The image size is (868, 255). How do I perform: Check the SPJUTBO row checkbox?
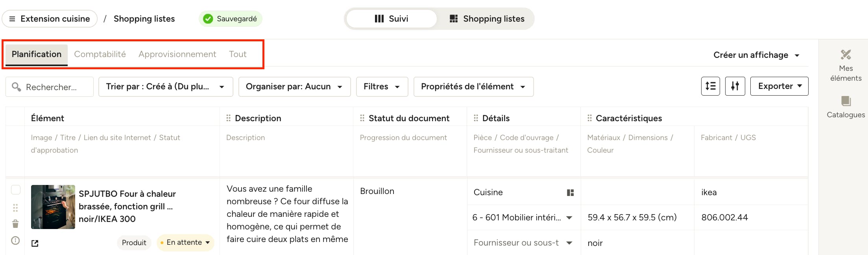16,190
